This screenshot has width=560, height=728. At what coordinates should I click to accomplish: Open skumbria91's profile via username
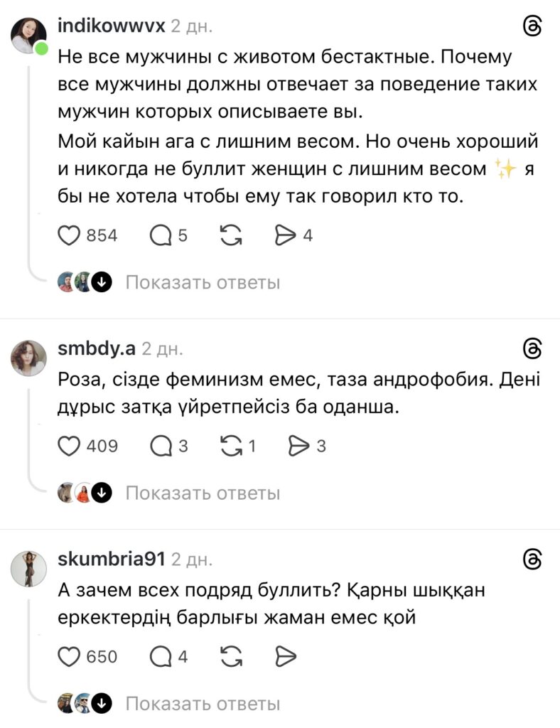point(110,559)
